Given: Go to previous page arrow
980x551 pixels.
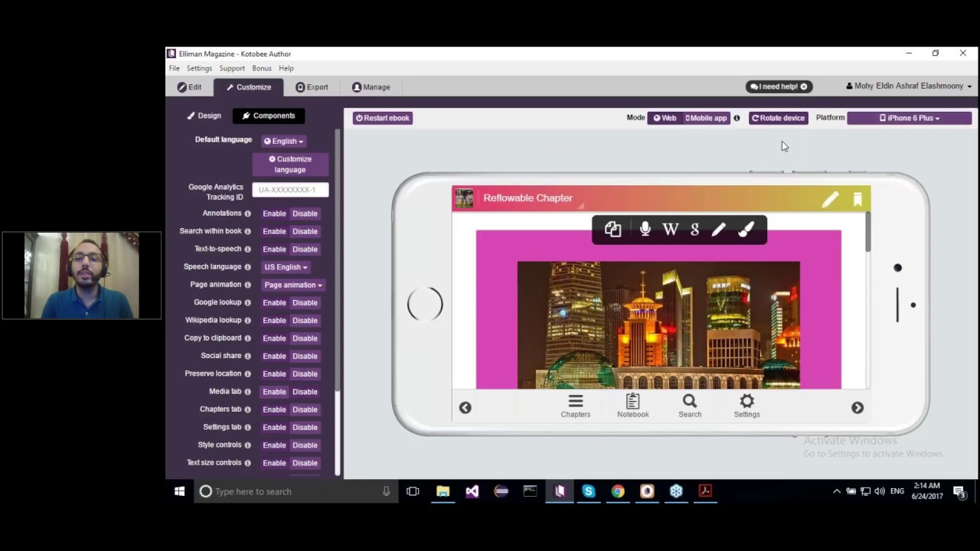Looking at the screenshot, I should [x=465, y=408].
